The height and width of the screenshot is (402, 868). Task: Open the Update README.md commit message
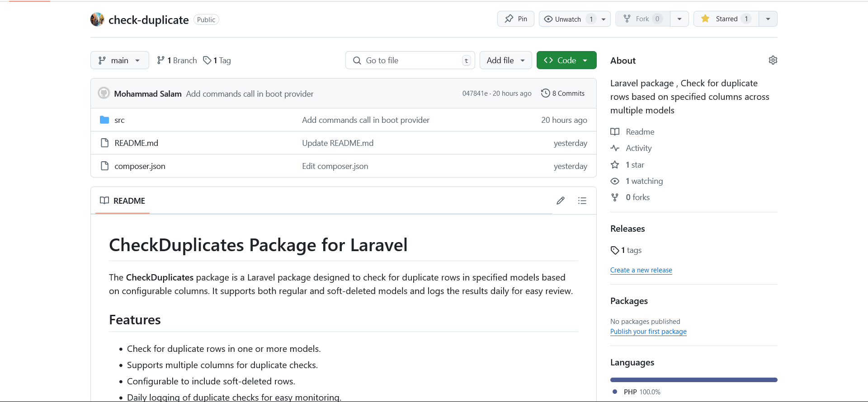(x=338, y=143)
